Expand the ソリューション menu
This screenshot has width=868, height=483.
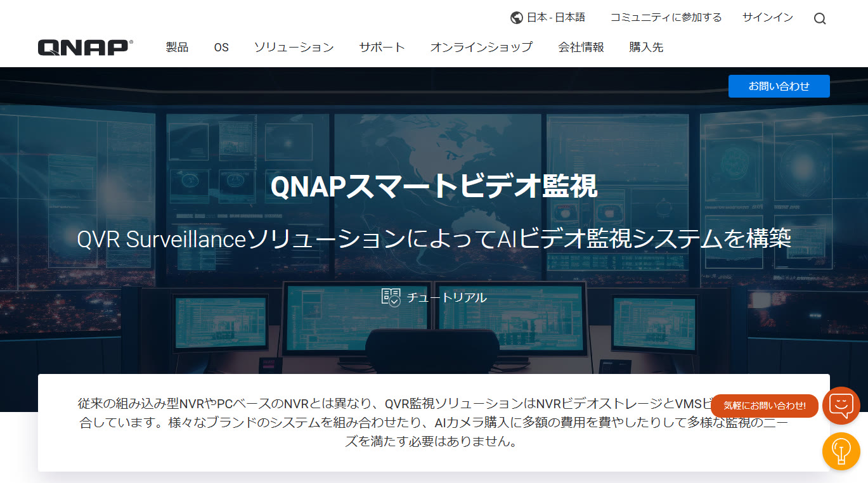tap(294, 48)
